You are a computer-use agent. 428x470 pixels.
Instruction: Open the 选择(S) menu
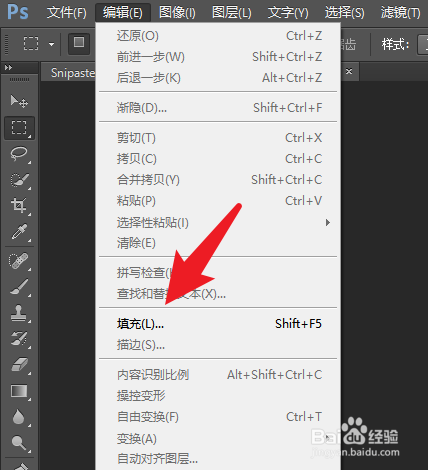pyautogui.click(x=344, y=13)
